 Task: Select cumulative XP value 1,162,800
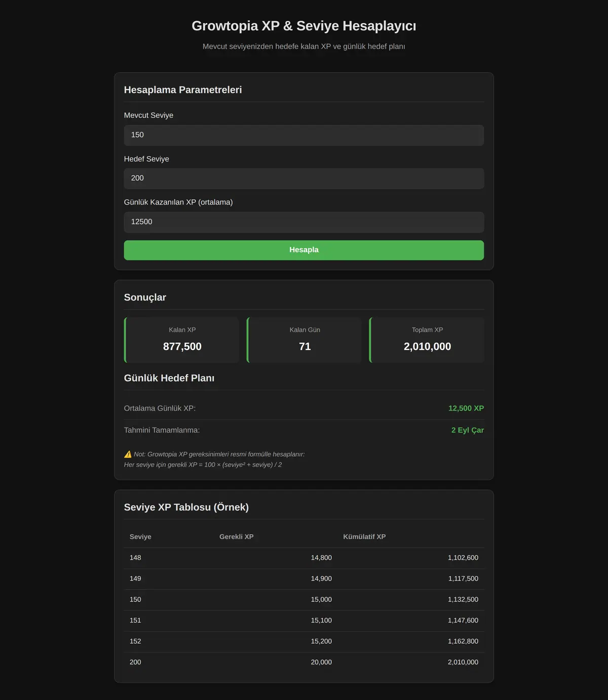(463, 641)
